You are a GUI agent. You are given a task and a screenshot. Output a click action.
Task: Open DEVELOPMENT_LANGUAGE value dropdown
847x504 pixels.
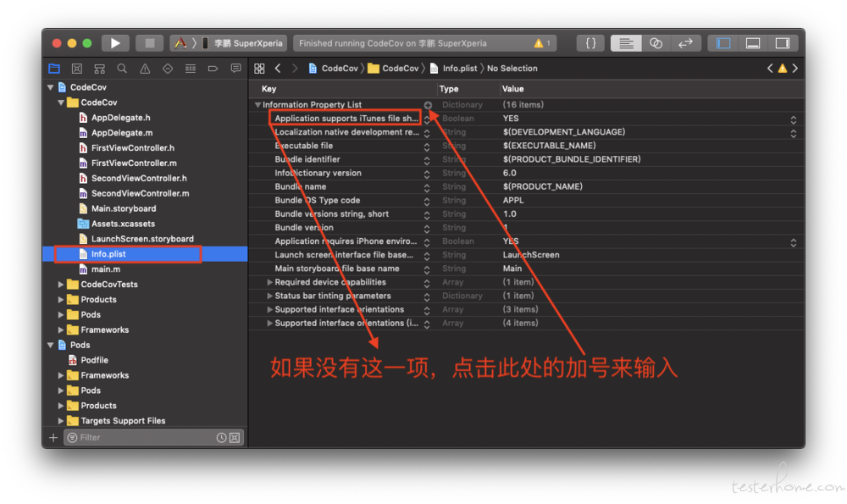pos(794,133)
